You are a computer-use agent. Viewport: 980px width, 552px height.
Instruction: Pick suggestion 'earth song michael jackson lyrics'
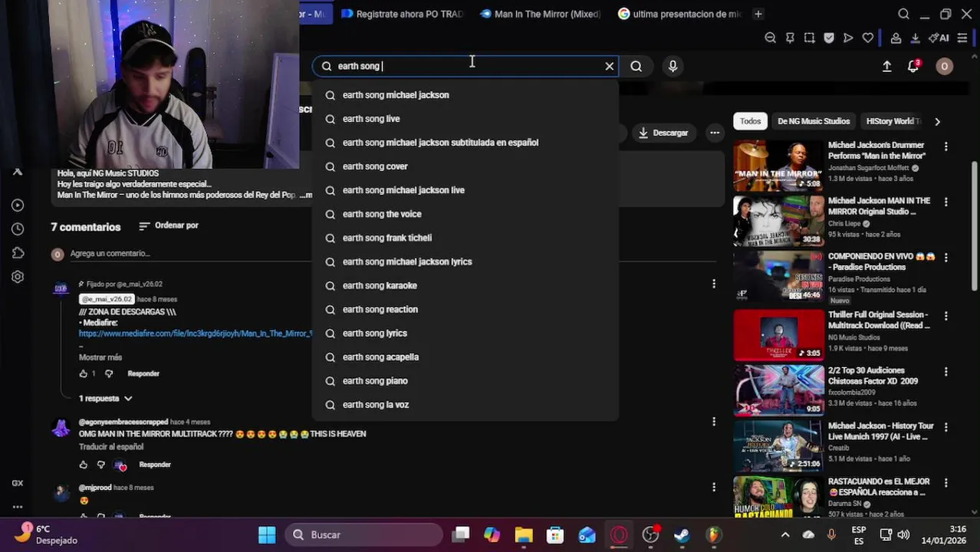(465, 261)
